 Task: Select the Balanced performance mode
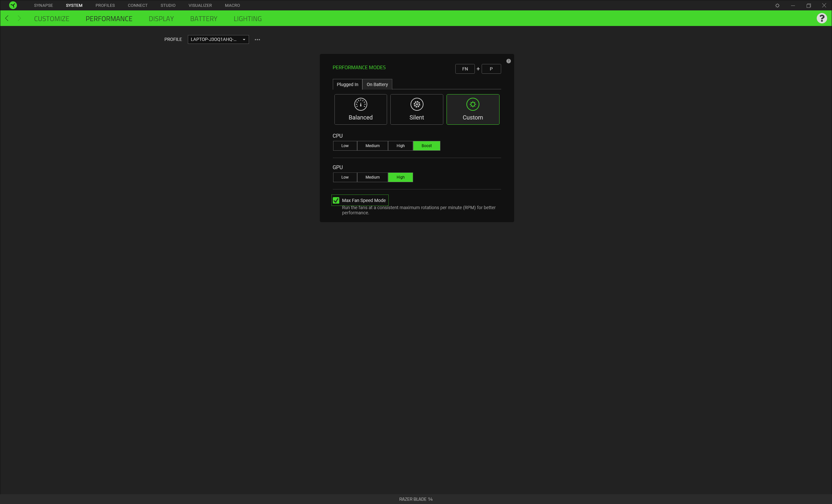pyautogui.click(x=360, y=110)
